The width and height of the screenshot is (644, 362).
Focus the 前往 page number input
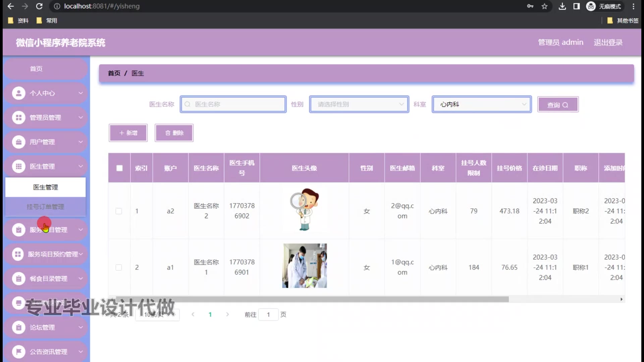pyautogui.click(x=268, y=314)
